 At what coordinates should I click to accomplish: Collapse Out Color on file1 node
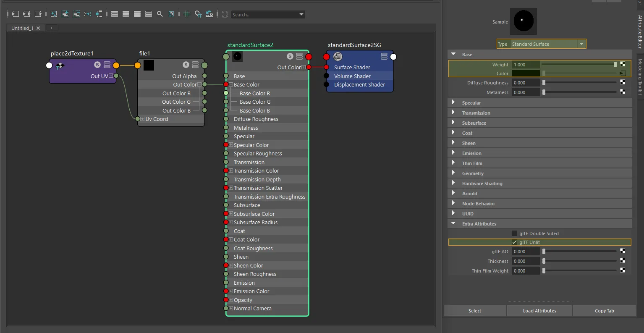tap(199, 84)
